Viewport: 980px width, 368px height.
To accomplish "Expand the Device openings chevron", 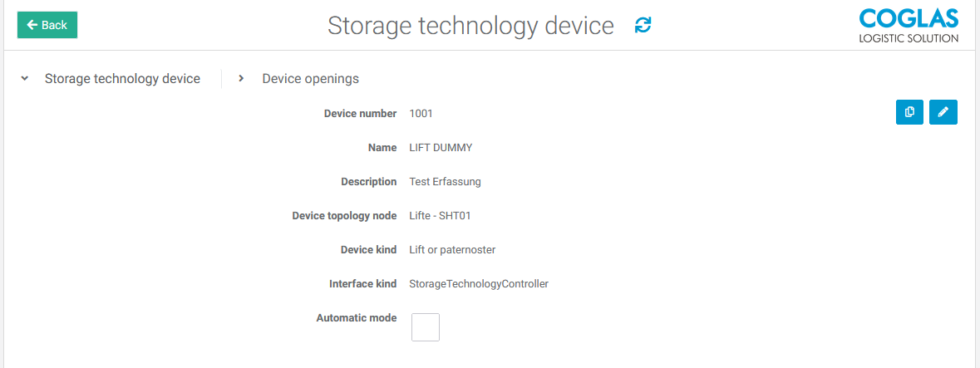I will 241,79.
